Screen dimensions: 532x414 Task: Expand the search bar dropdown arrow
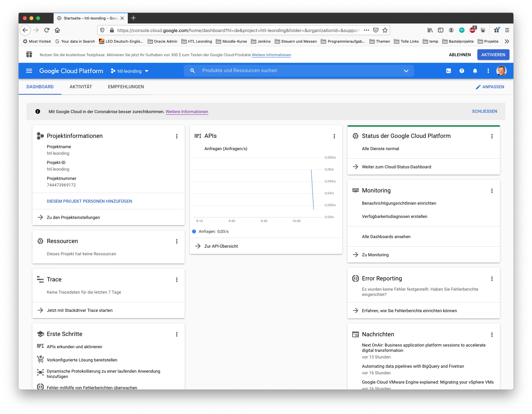(x=406, y=71)
